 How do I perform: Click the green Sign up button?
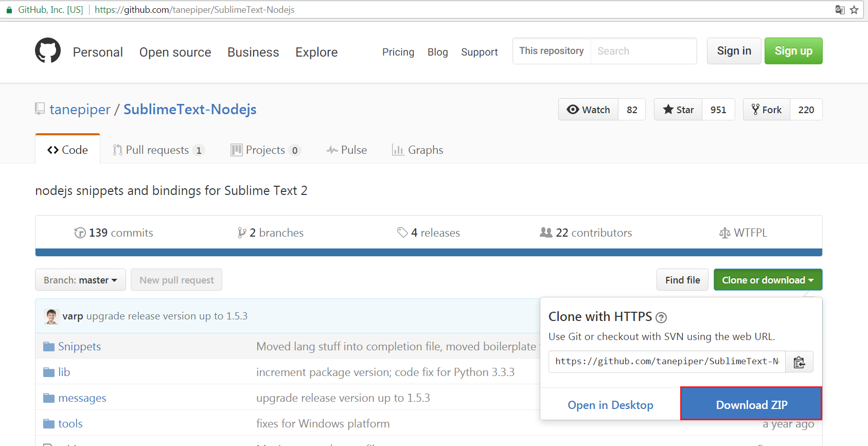tap(793, 51)
